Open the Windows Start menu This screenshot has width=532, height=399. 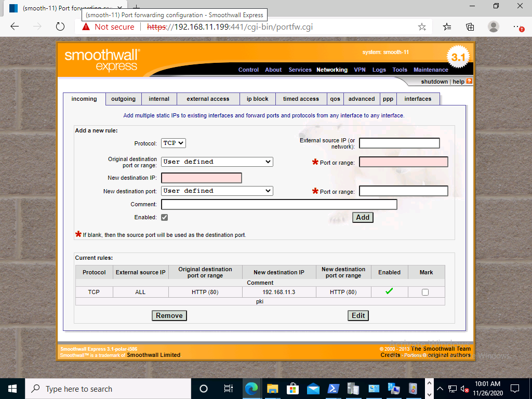coord(12,389)
